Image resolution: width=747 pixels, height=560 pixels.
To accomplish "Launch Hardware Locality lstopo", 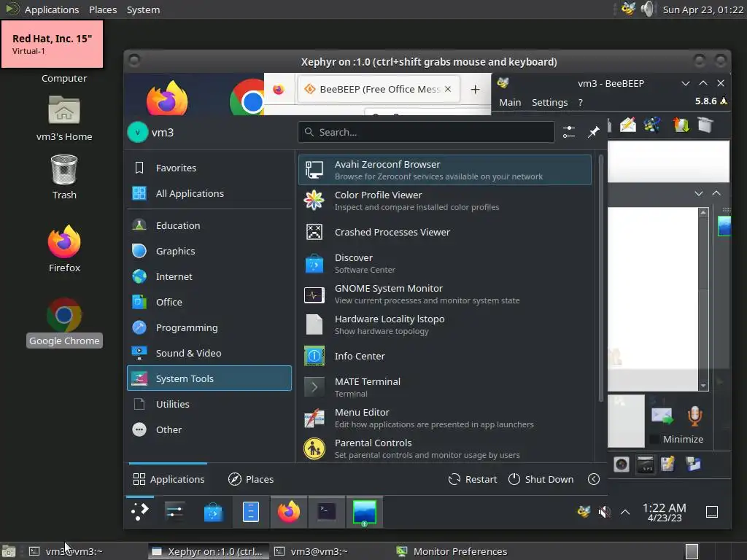I will (444, 324).
